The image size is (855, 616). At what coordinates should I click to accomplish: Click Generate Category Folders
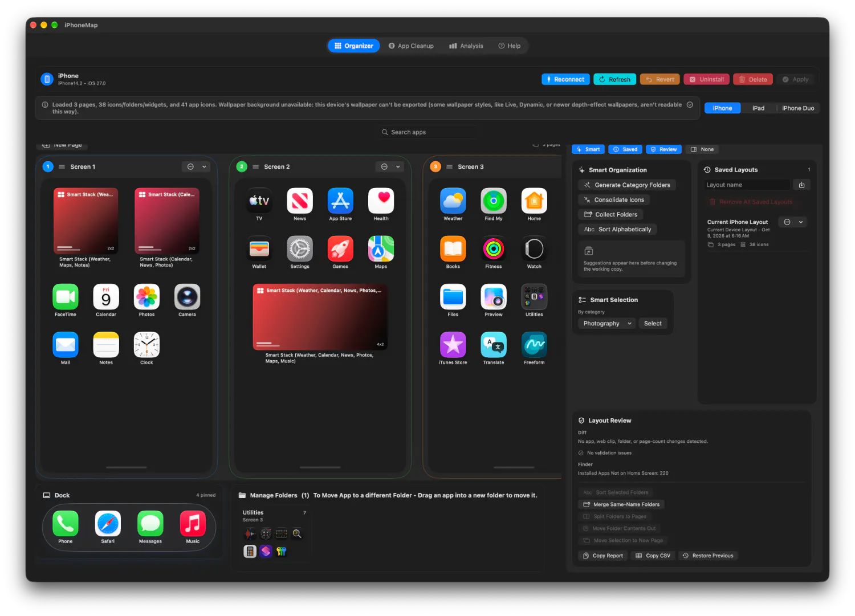[627, 185]
